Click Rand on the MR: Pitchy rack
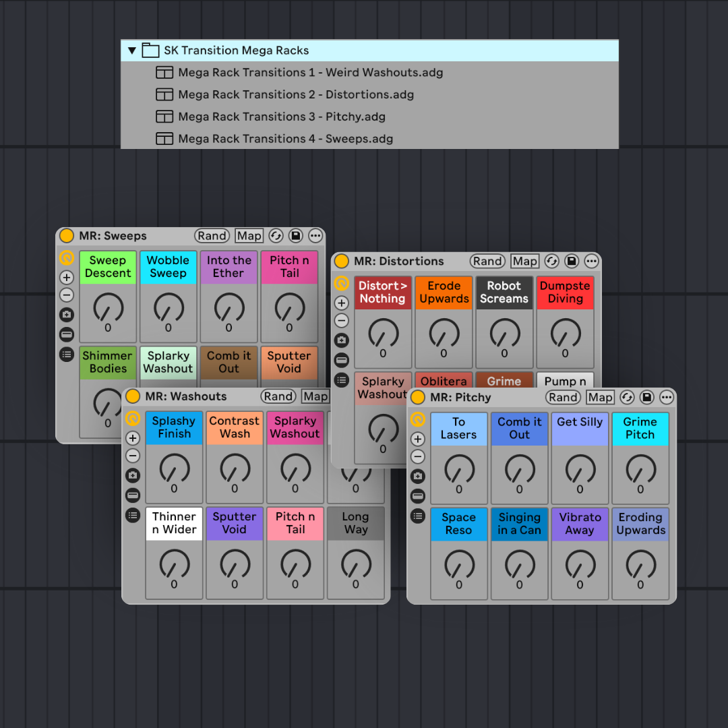 coord(563,398)
